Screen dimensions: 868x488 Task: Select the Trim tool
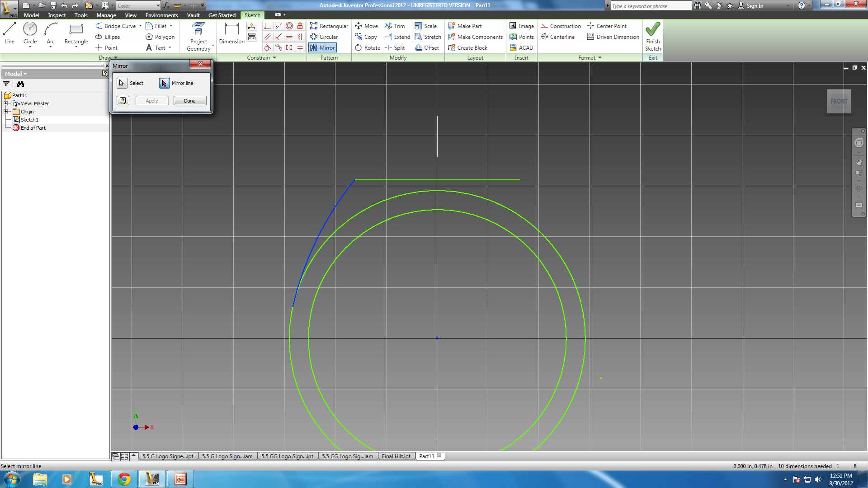[395, 26]
